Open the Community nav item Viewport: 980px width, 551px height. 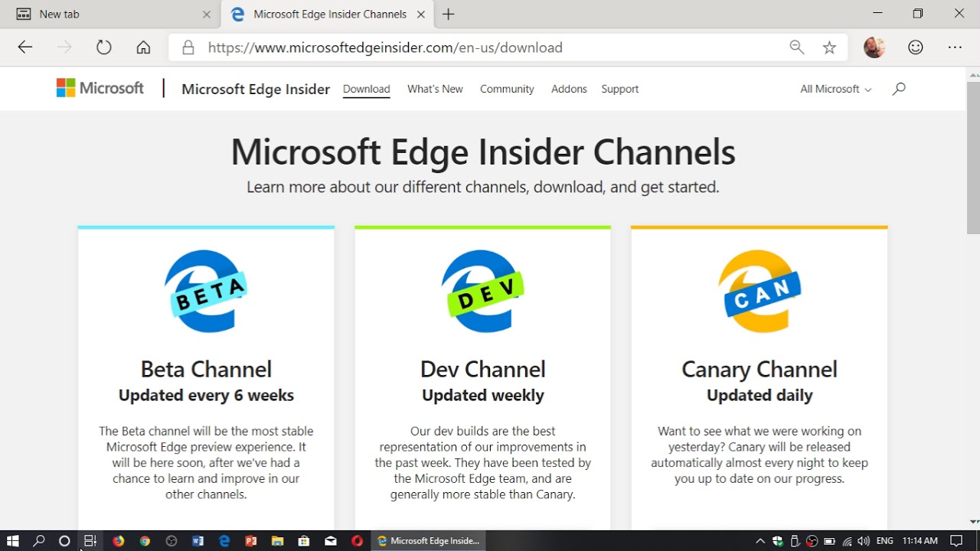507,89
